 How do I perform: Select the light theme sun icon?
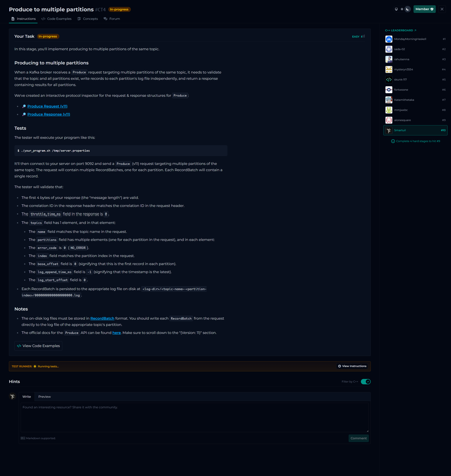tap(402, 9)
